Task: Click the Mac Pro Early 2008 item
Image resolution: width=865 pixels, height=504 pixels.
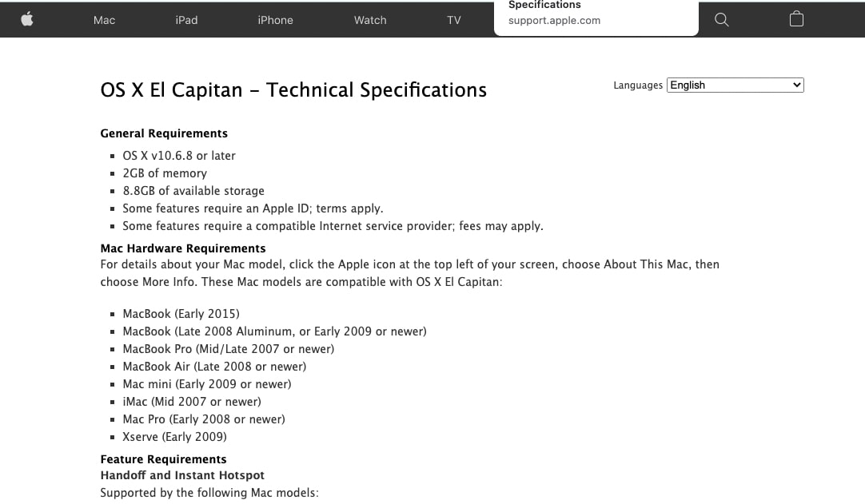Action: point(204,419)
